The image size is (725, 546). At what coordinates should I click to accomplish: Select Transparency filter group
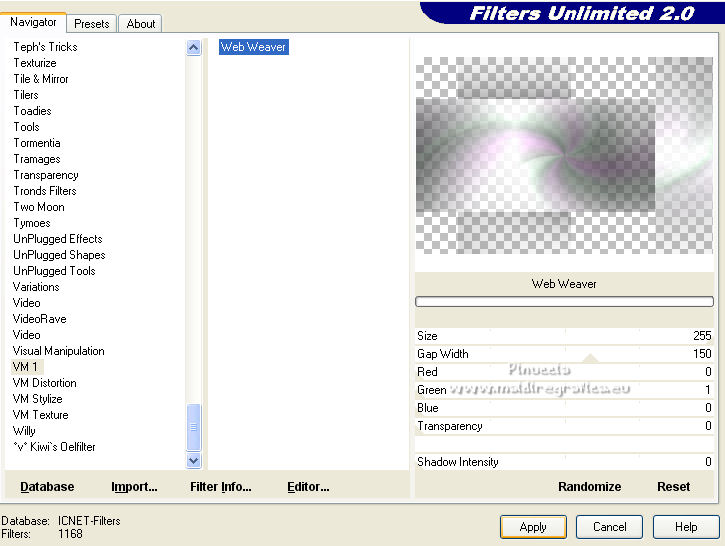point(46,175)
